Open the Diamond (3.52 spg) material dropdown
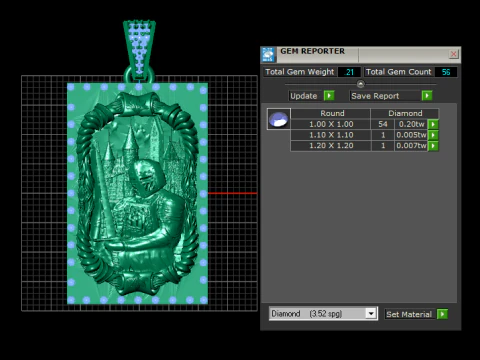This screenshot has height=360, width=480. (371, 314)
